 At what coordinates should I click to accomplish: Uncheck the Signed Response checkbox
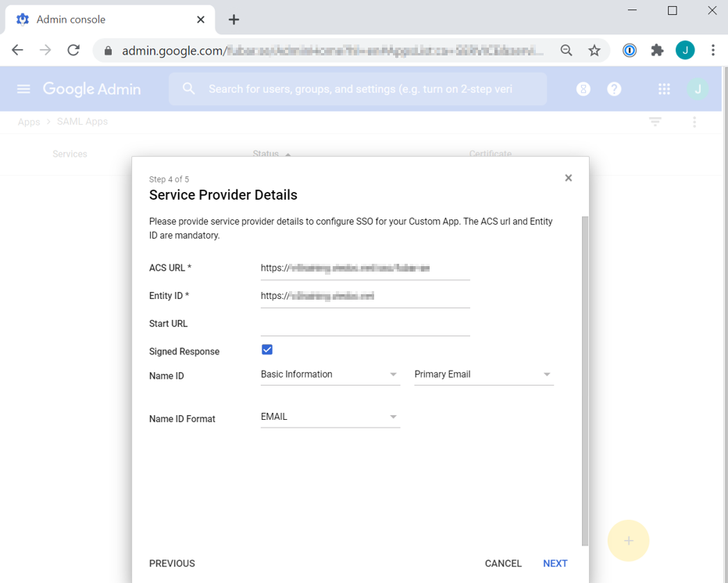point(267,350)
